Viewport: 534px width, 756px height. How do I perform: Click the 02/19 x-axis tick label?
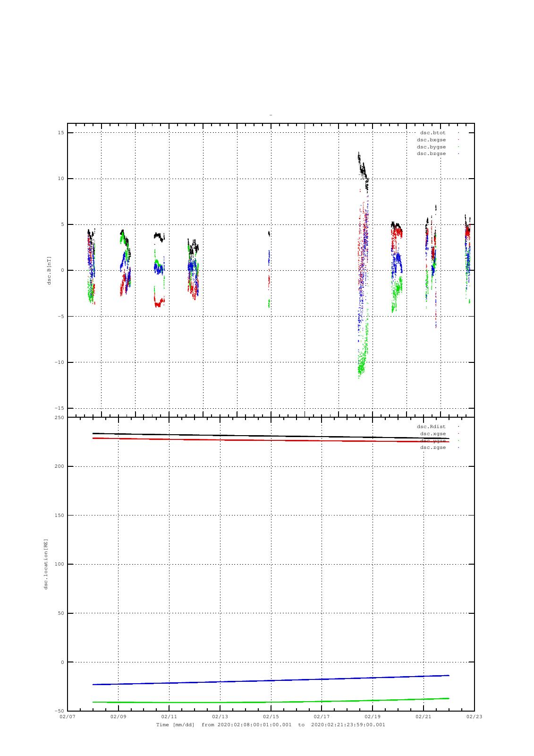point(373,717)
